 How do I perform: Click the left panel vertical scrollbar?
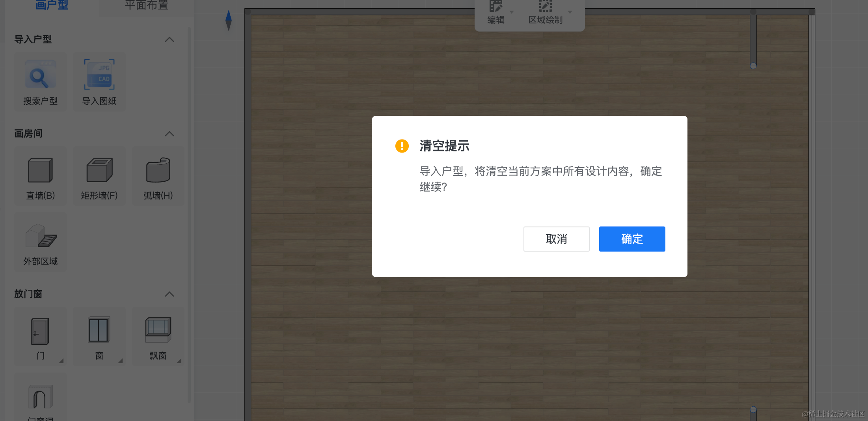(x=189, y=215)
